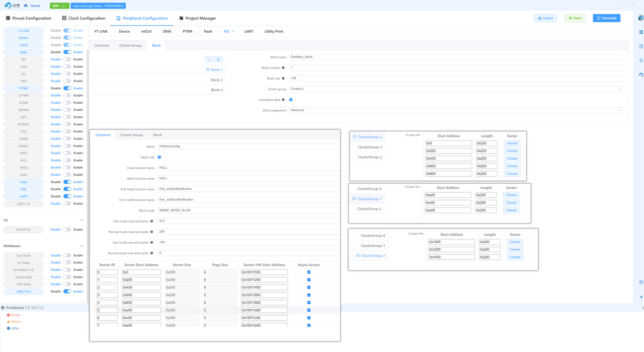Click the user avatar icon at top right
Image resolution: width=644 pixels, height=352 pixels.
(x=640, y=18)
